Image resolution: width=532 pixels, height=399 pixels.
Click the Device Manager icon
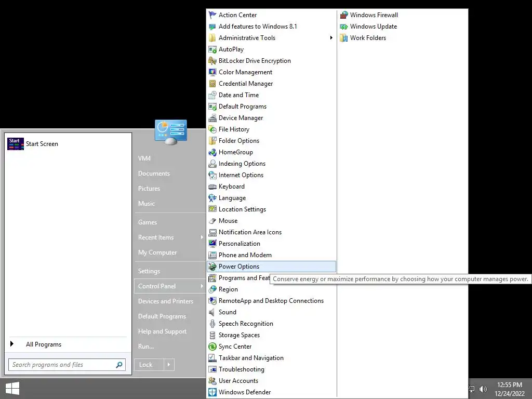[212, 118]
